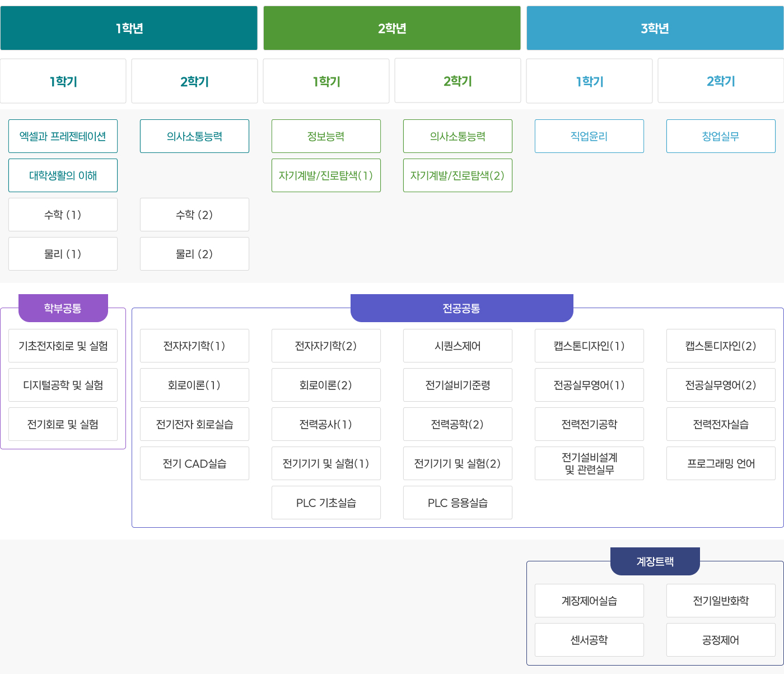Image resolution: width=784 pixels, height=674 pixels.
Task: Click 전기일반화학 course
Action: point(721,601)
